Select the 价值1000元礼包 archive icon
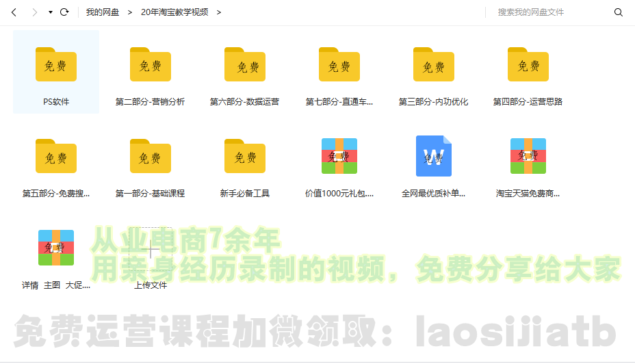 (339, 156)
